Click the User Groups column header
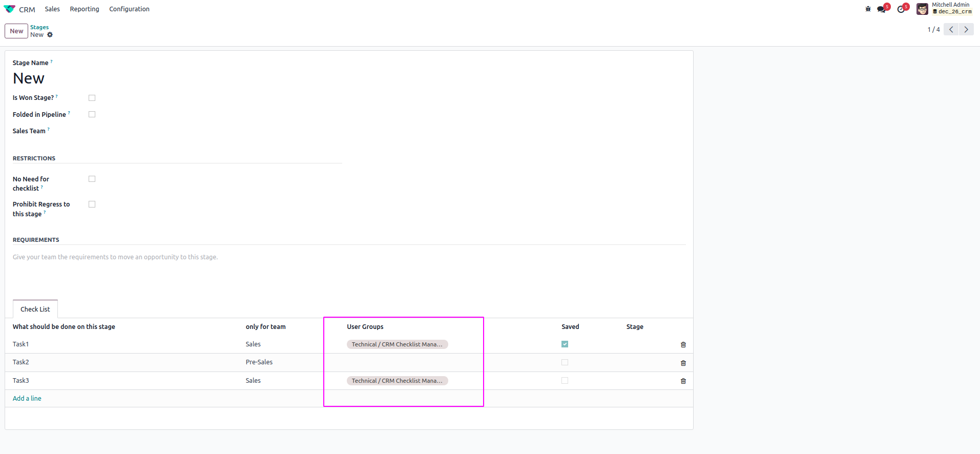Image resolution: width=980 pixels, height=454 pixels. (365, 327)
